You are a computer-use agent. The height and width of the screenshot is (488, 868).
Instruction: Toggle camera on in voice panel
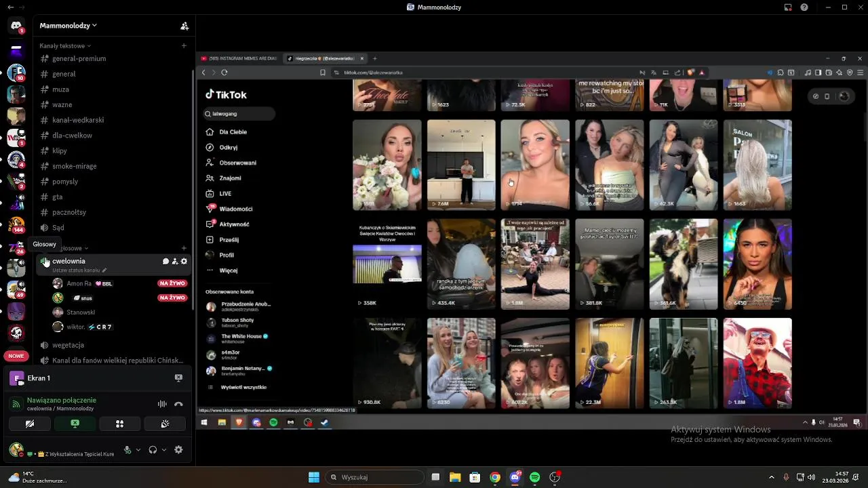(x=29, y=424)
